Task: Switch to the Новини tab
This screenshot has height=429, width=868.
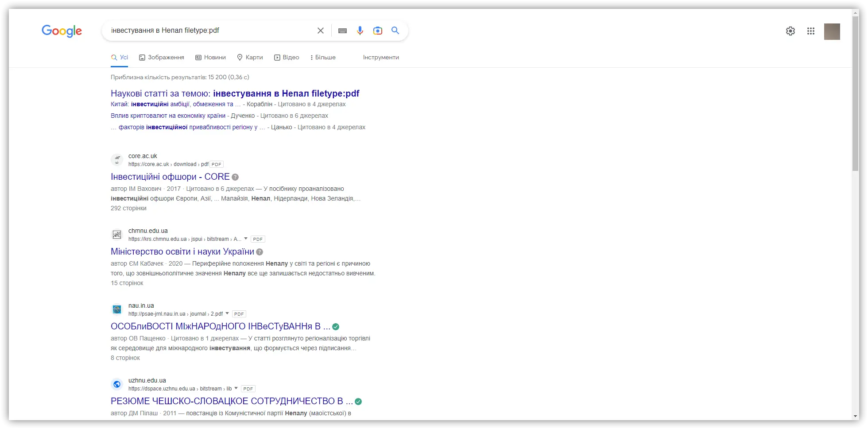Action: pyautogui.click(x=211, y=58)
